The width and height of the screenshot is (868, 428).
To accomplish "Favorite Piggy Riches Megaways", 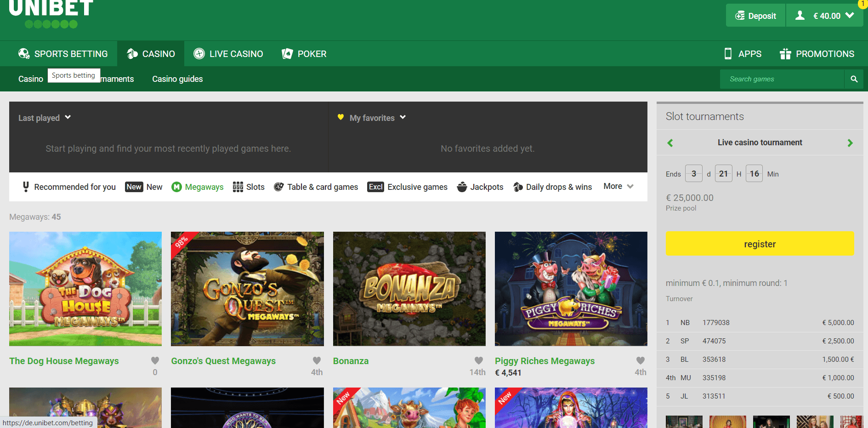I will pos(641,360).
